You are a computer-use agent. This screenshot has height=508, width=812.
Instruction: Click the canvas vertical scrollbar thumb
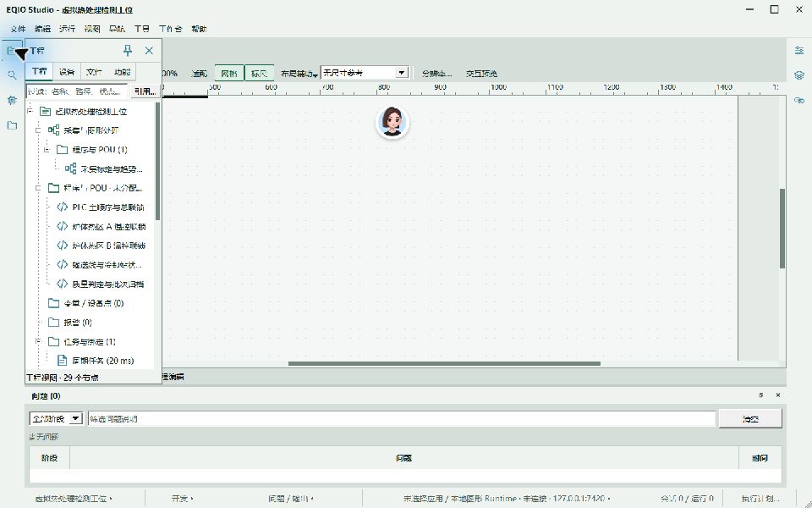click(782, 228)
